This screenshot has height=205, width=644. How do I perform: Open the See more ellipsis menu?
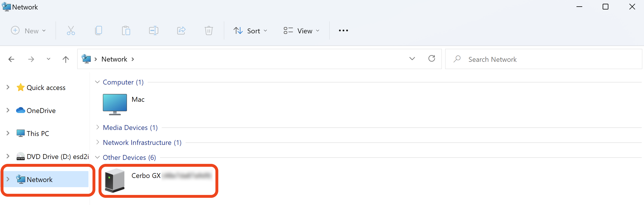point(343,30)
